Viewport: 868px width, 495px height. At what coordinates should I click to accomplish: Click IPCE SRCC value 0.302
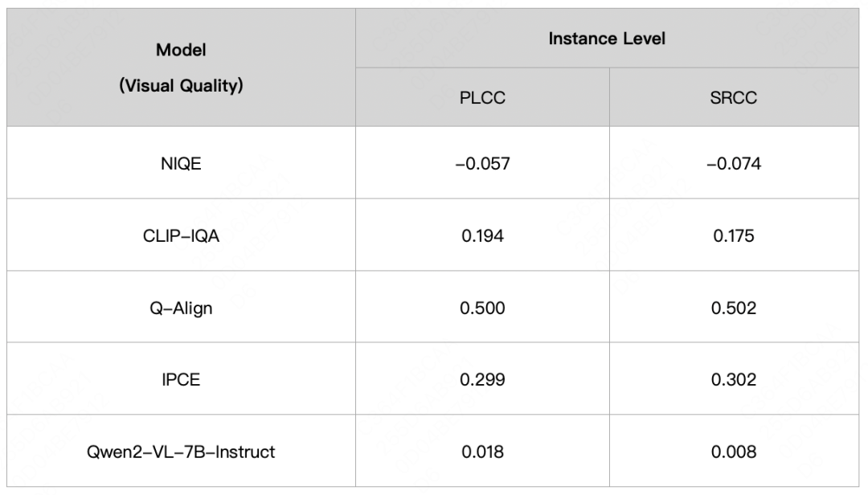[x=734, y=378]
